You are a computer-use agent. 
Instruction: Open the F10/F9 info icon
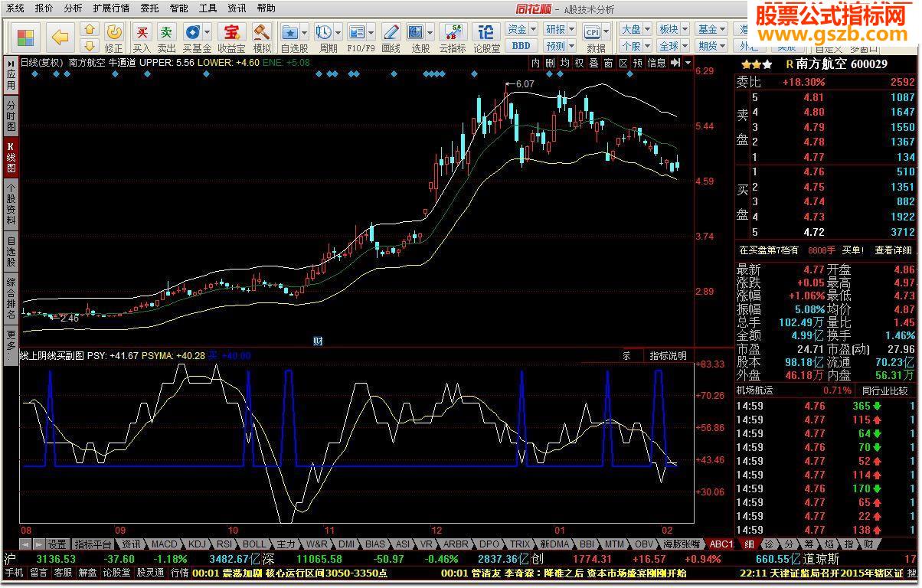[x=357, y=32]
